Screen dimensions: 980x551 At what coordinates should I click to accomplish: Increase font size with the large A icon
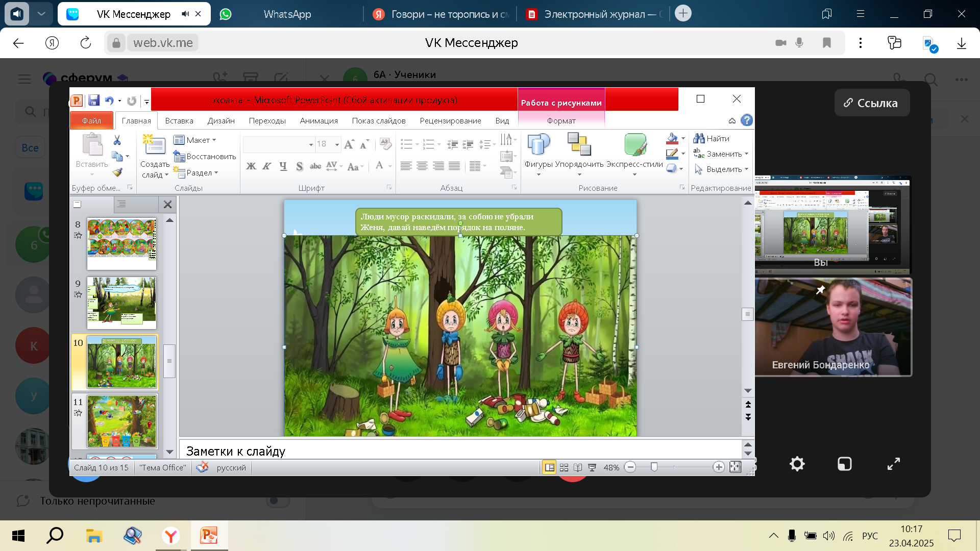pyautogui.click(x=349, y=144)
